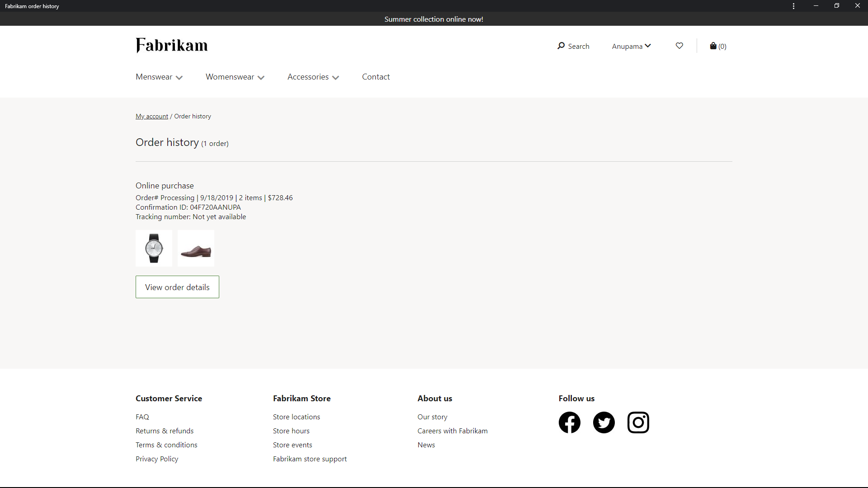
Task: Select the Careers with Fabrikam link
Action: (453, 431)
